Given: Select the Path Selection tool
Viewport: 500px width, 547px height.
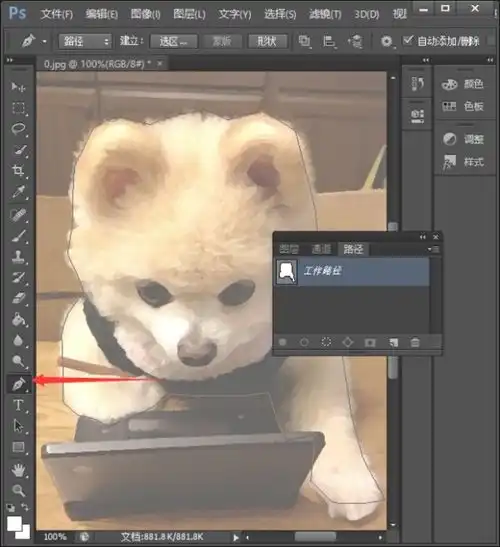Looking at the screenshot, I should click(x=18, y=426).
